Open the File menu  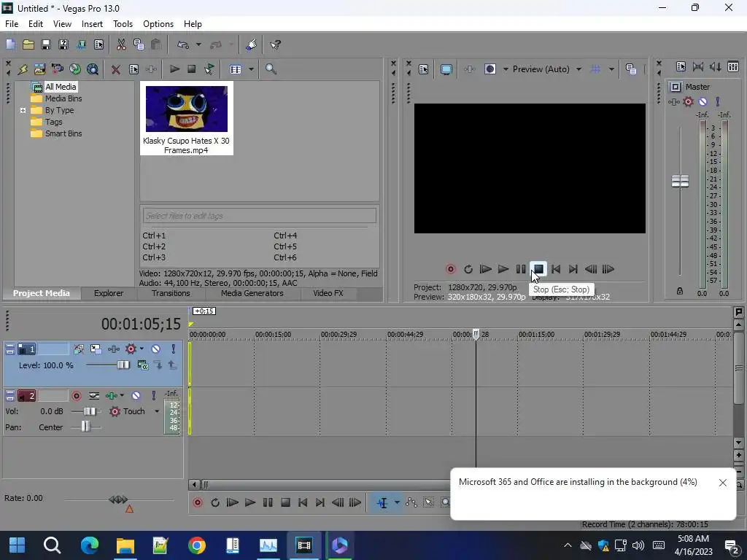point(12,24)
